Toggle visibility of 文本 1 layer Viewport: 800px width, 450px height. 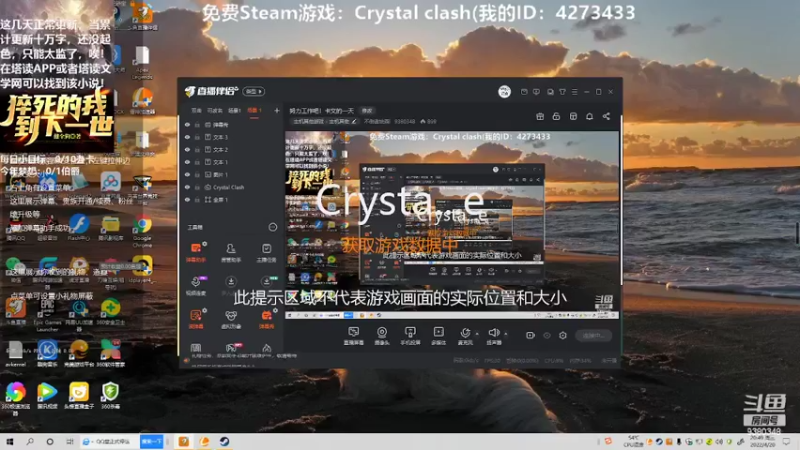187,162
